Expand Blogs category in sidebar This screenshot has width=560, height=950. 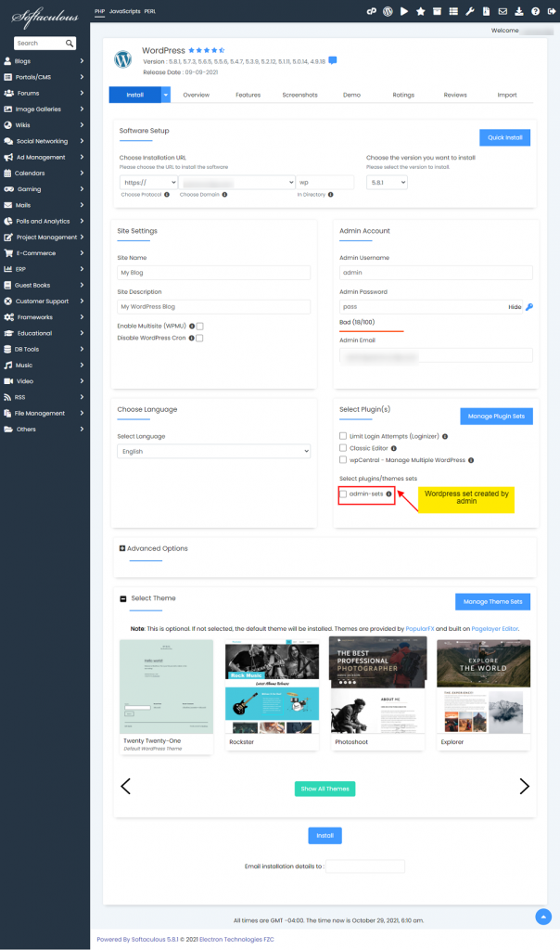(x=45, y=61)
